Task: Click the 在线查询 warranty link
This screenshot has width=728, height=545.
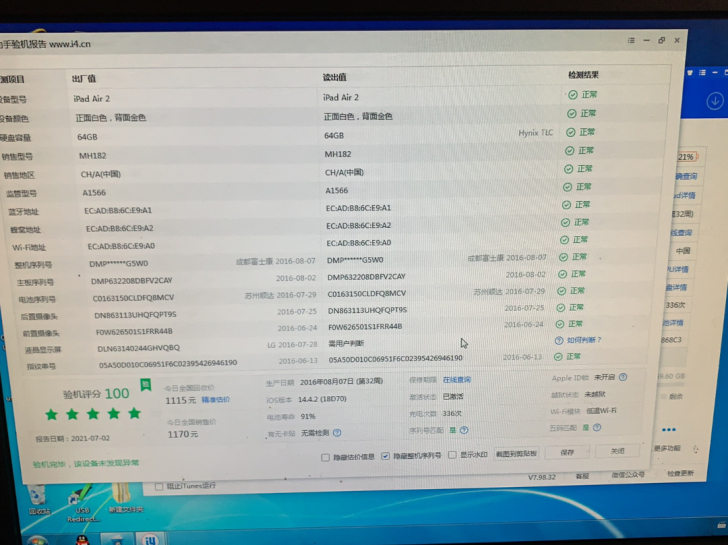Action: click(456, 379)
